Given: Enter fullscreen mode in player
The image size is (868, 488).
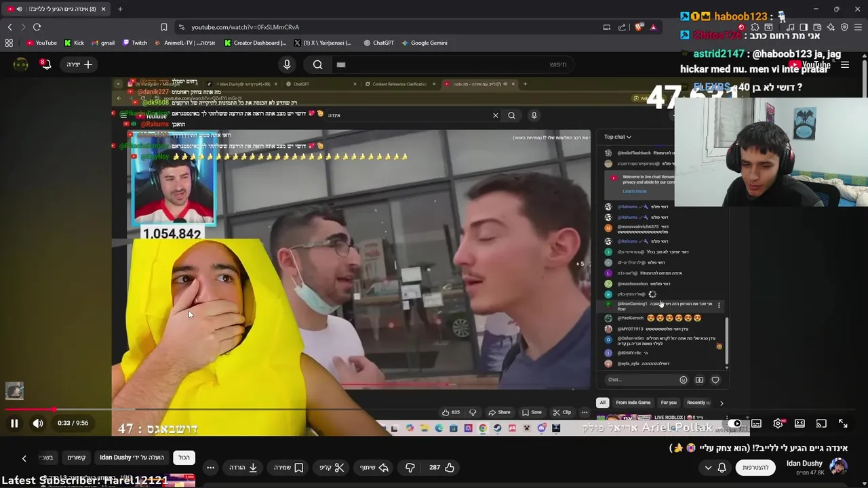Looking at the screenshot, I should tap(843, 424).
